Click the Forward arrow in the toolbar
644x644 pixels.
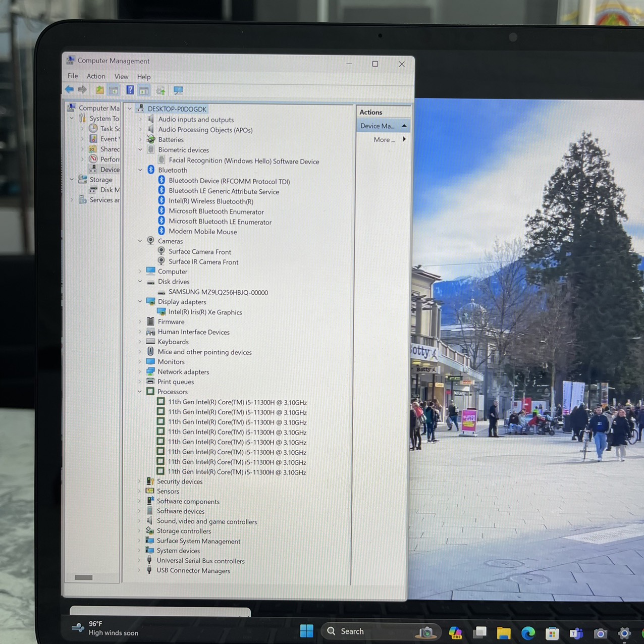click(x=82, y=90)
